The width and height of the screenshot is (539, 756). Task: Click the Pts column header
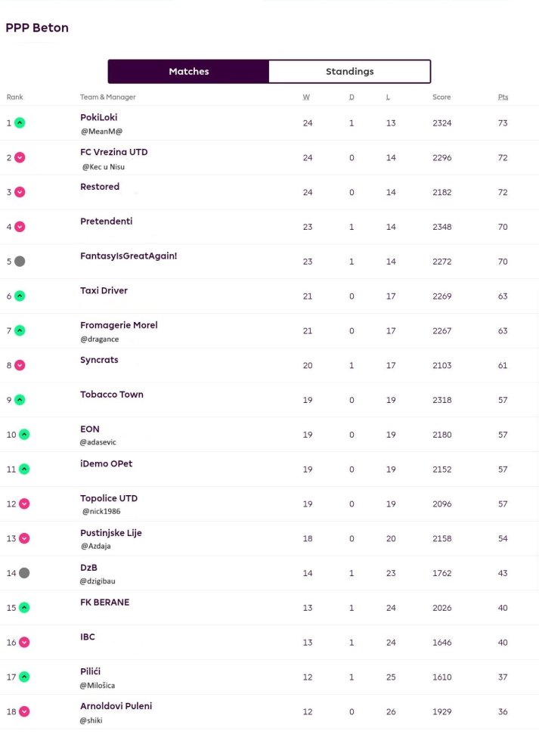click(x=503, y=97)
